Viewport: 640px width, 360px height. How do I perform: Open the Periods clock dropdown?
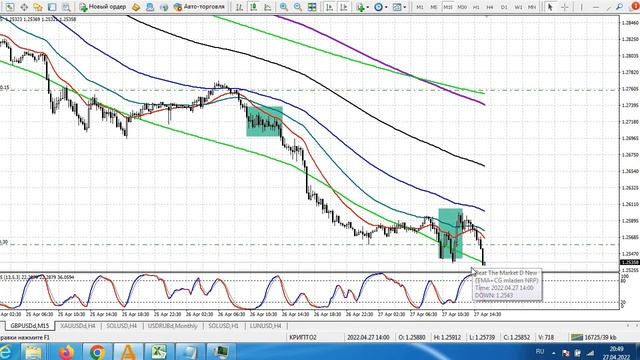(x=380, y=7)
